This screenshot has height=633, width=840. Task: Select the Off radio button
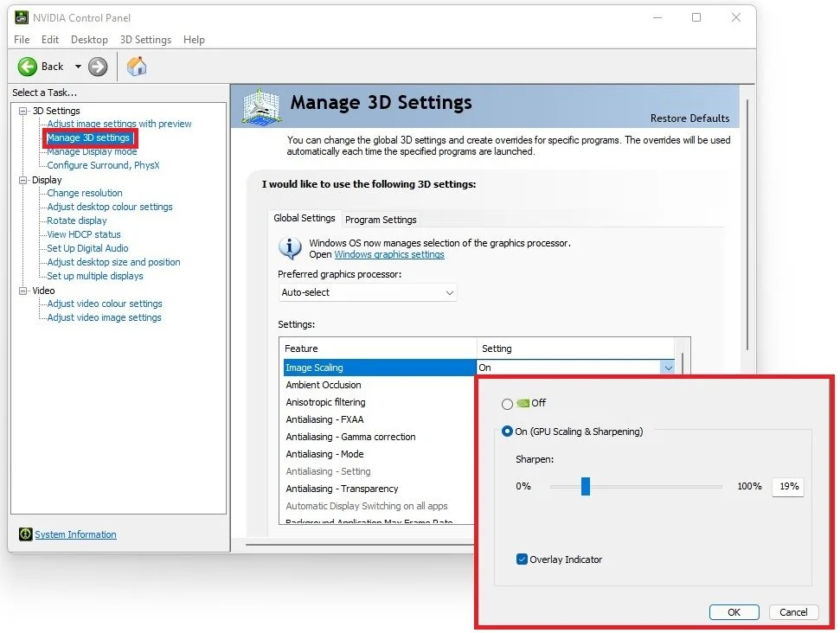click(x=507, y=404)
